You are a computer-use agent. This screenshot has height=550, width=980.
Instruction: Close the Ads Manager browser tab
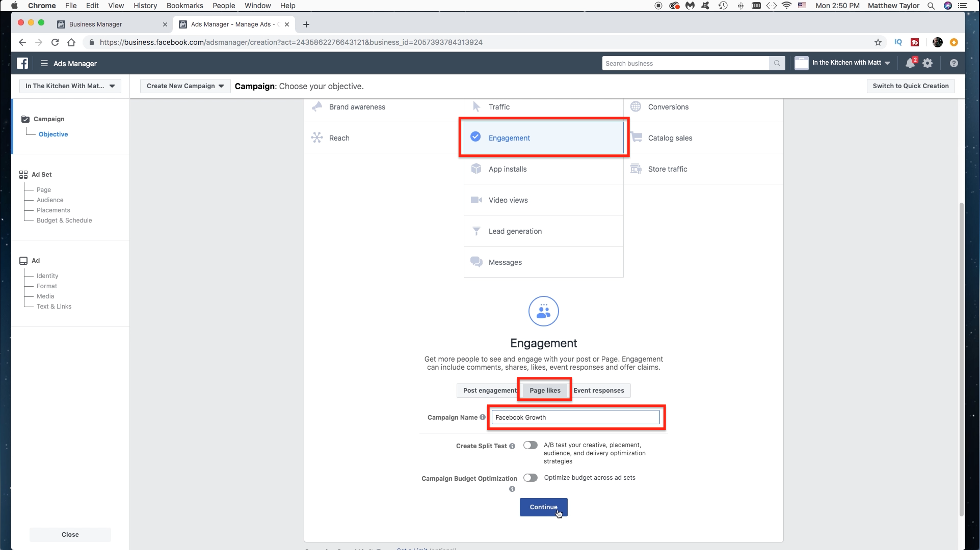(287, 24)
